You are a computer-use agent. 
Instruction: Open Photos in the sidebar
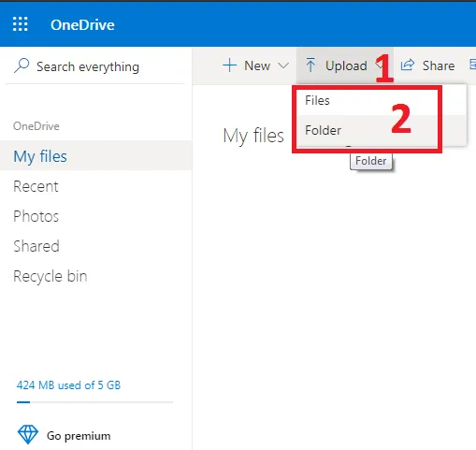pyautogui.click(x=95, y=216)
